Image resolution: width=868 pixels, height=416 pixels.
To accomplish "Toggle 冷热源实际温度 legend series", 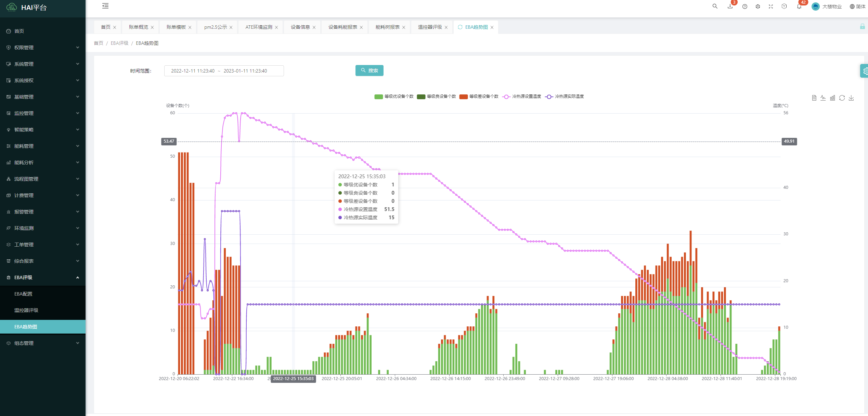I will click(x=565, y=96).
